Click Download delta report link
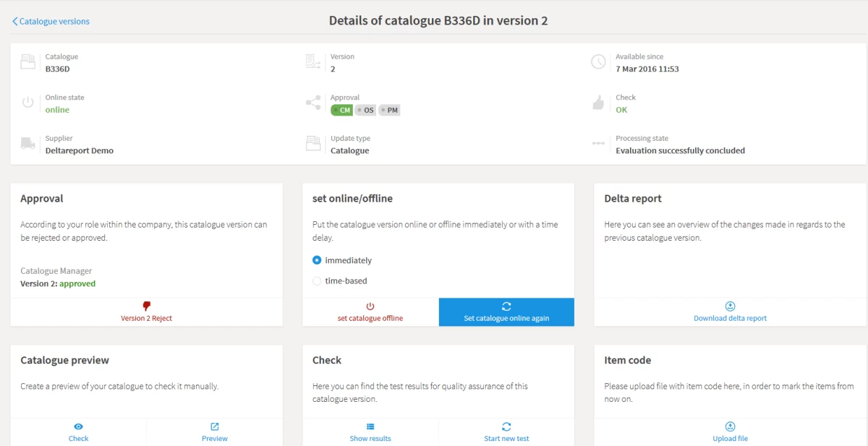This screenshot has height=446, width=868. (730, 318)
